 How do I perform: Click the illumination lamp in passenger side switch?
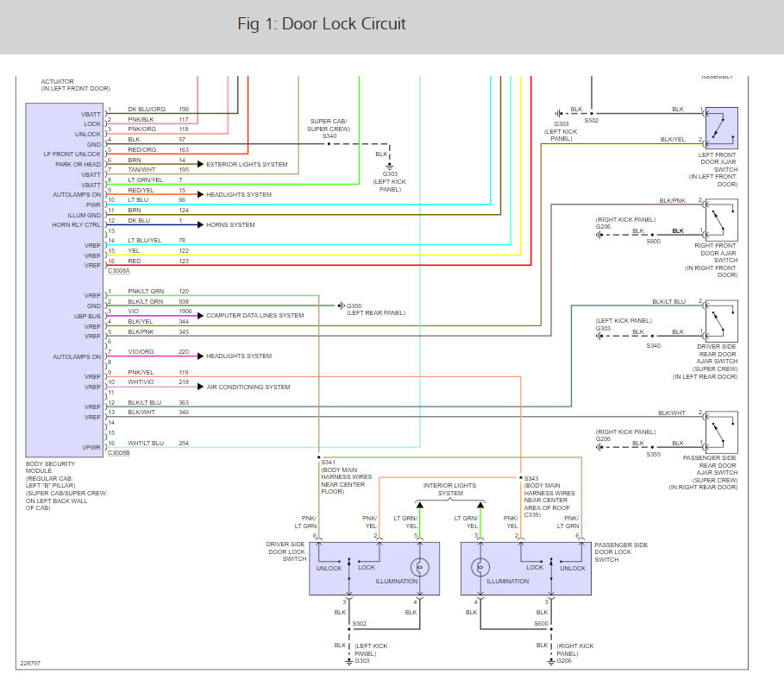480,567
